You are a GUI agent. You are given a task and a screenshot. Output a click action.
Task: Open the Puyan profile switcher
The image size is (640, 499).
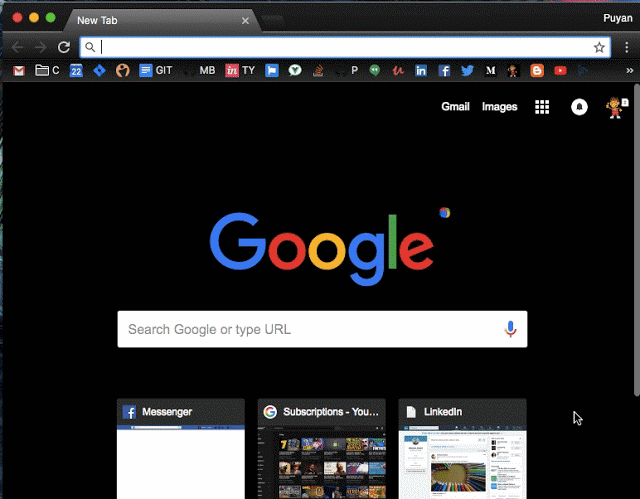click(618, 18)
